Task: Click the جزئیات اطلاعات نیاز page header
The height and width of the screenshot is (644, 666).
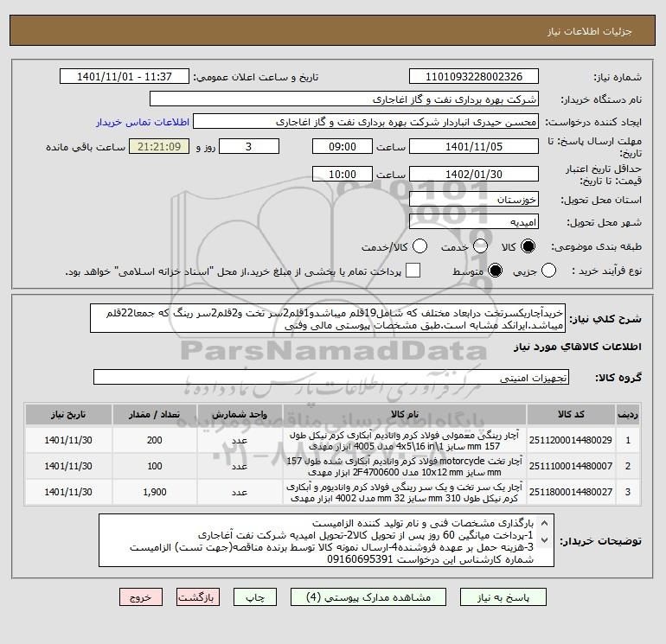Action: coord(590,31)
